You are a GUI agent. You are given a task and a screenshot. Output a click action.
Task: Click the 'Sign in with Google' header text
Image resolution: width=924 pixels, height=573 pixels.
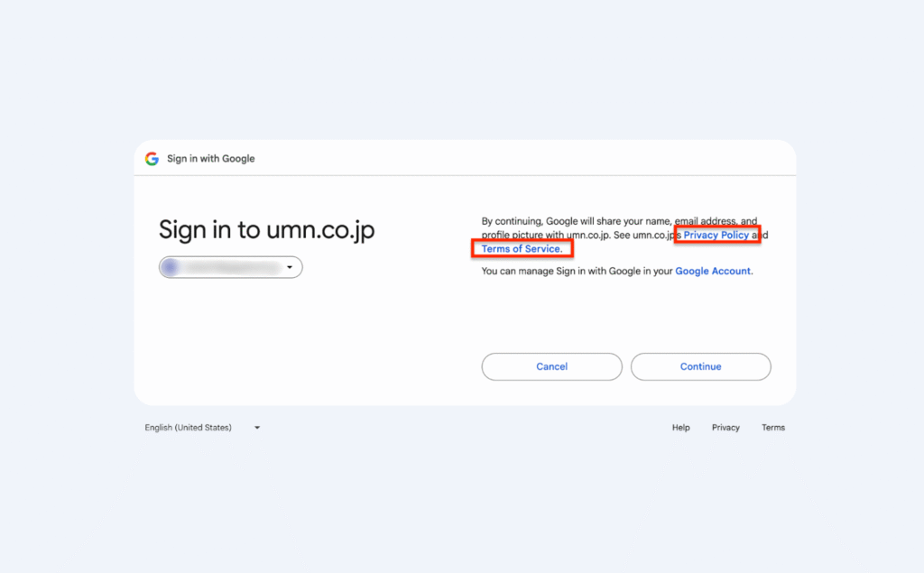(211, 159)
